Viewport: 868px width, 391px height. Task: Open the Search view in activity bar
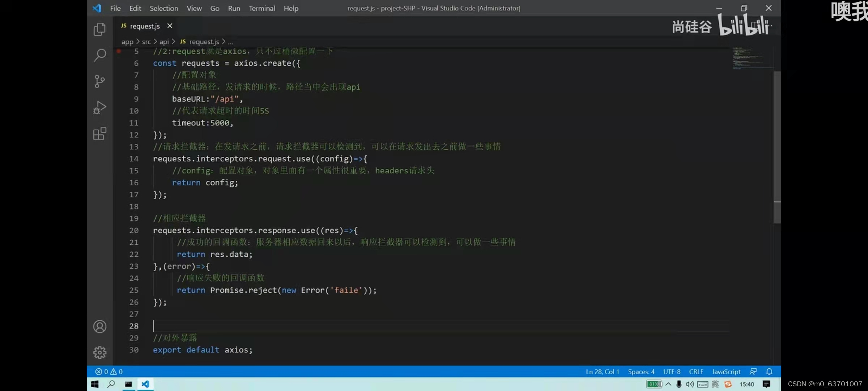[99, 55]
